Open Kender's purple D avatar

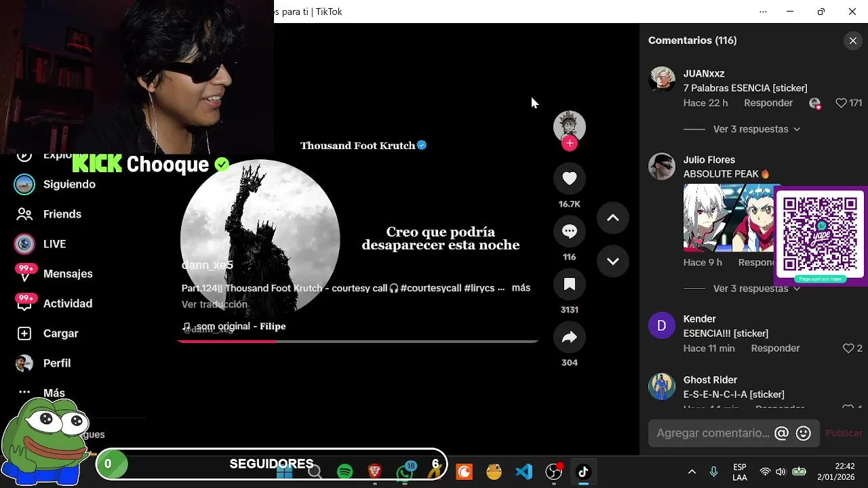point(661,325)
